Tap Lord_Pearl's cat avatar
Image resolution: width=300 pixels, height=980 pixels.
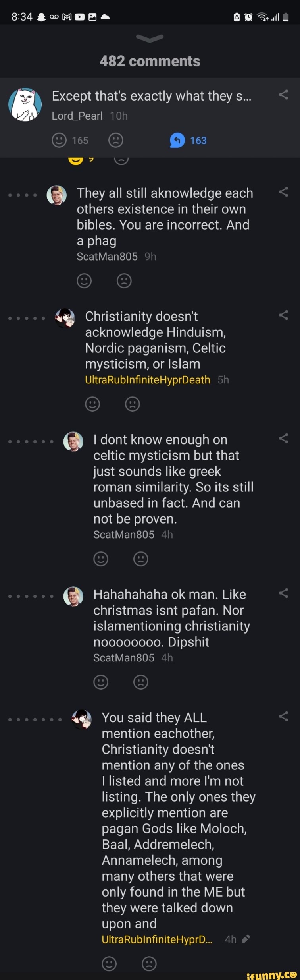click(x=25, y=104)
